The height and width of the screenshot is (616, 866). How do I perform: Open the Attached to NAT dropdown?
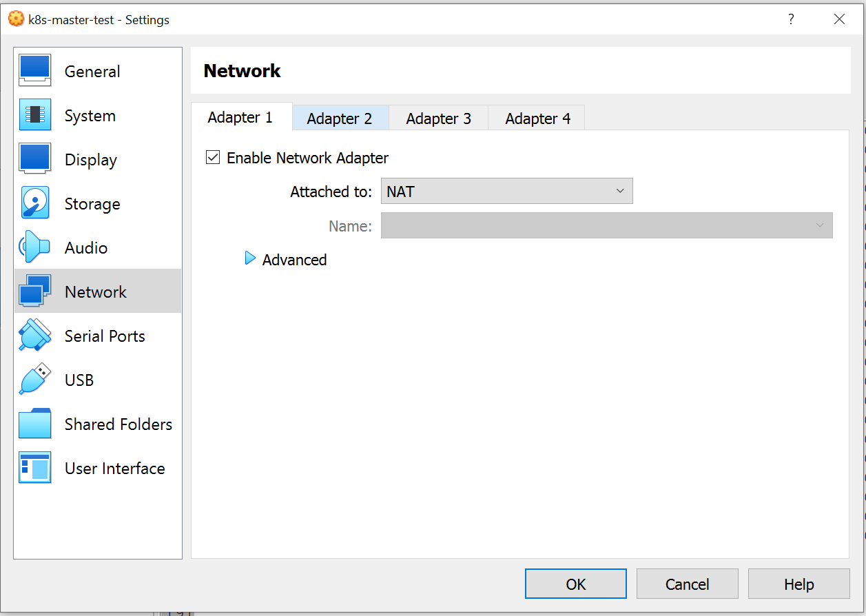[506, 191]
